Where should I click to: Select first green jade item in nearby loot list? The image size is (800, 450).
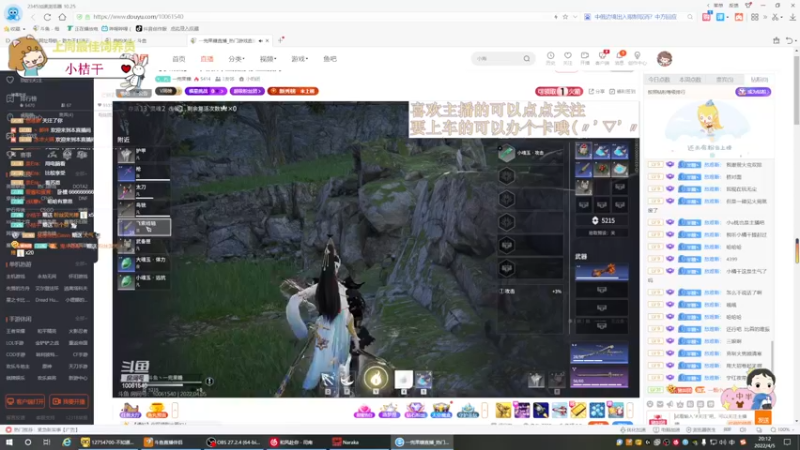click(144, 263)
